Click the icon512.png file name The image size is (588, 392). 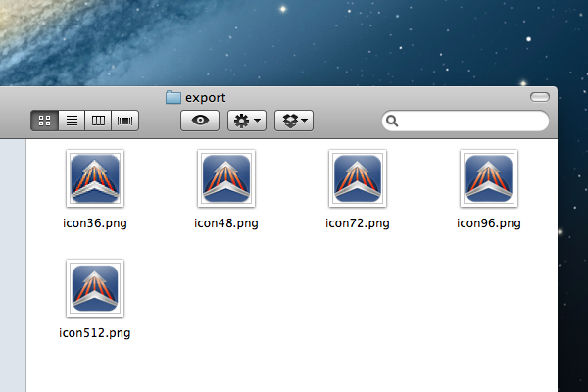95,333
